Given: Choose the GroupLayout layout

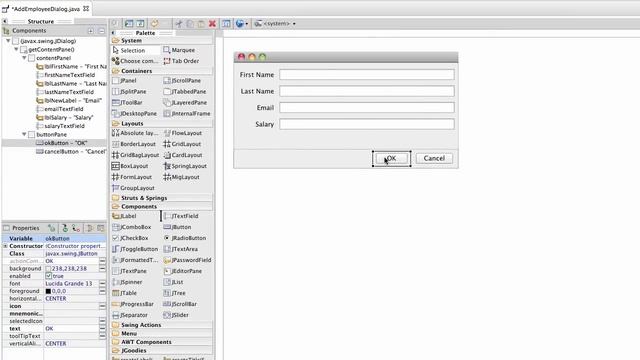Looking at the screenshot, I should [x=133, y=188].
